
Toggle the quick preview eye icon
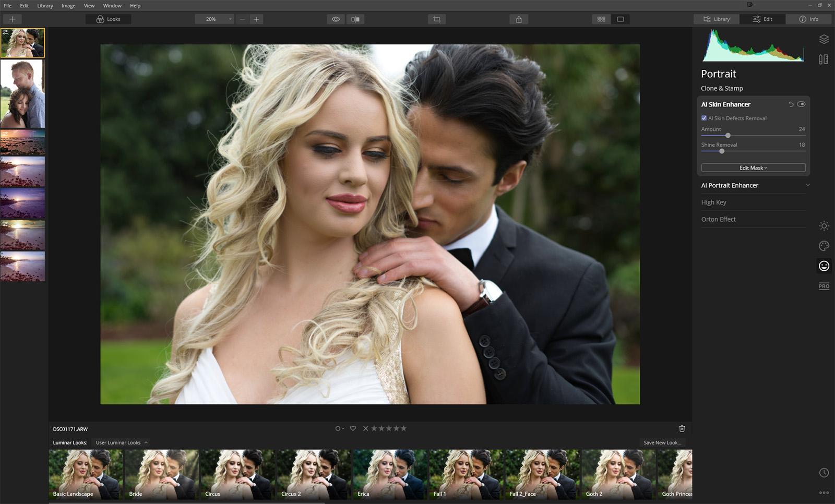[x=336, y=19]
